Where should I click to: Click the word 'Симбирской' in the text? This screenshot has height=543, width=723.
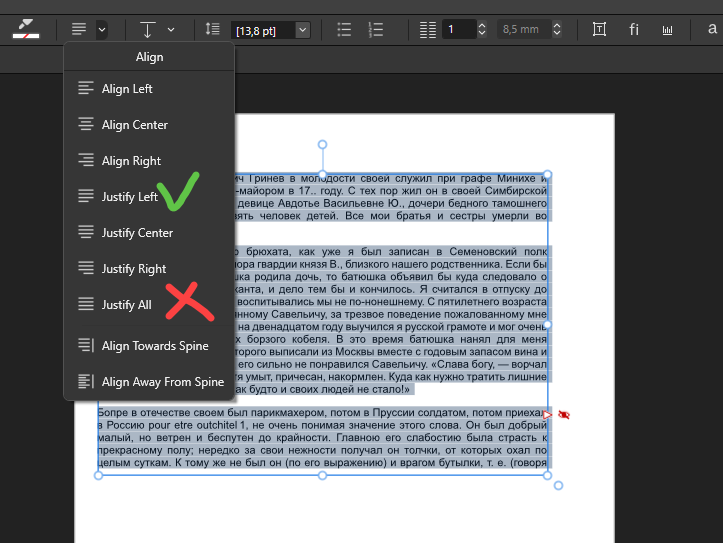click(516, 191)
